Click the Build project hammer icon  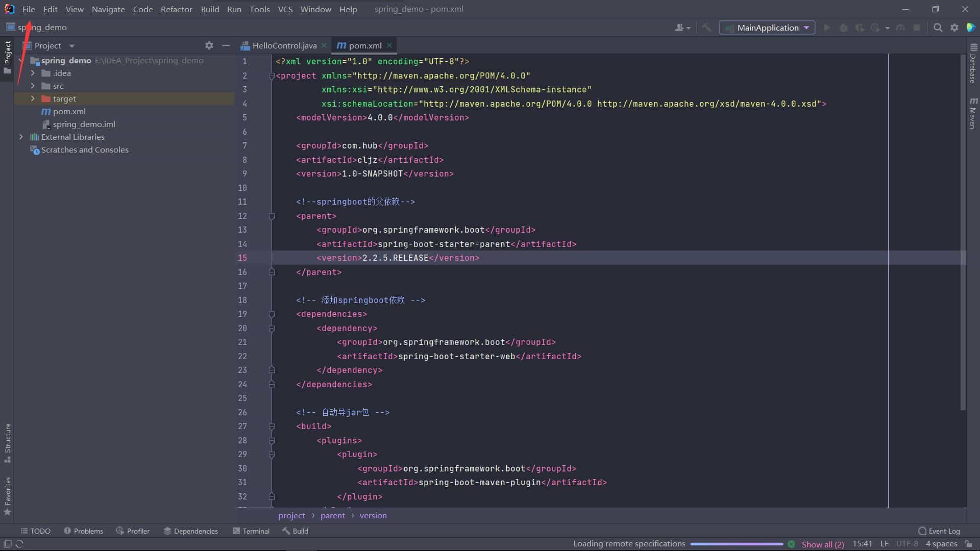coord(706,28)
